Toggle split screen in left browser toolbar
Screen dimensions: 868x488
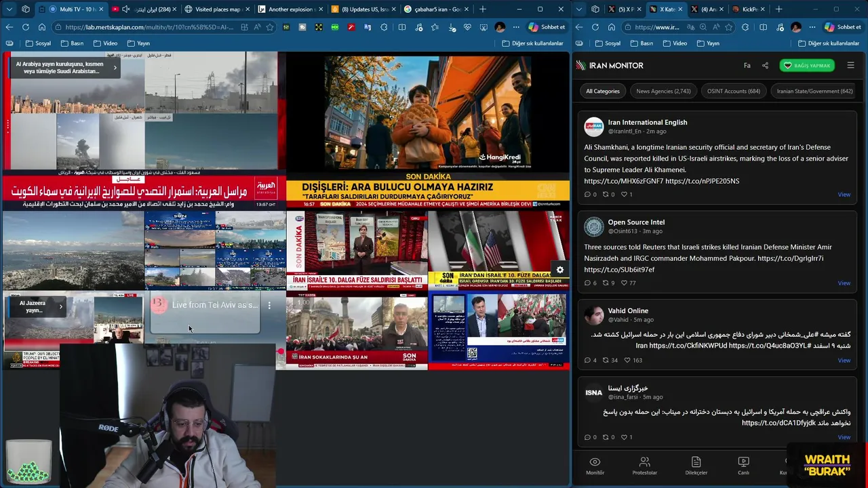[x=402, y=27]
